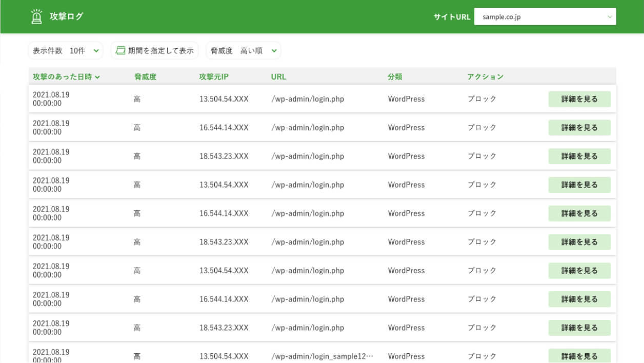Click the 分類 column header

[x=394, y=76]
